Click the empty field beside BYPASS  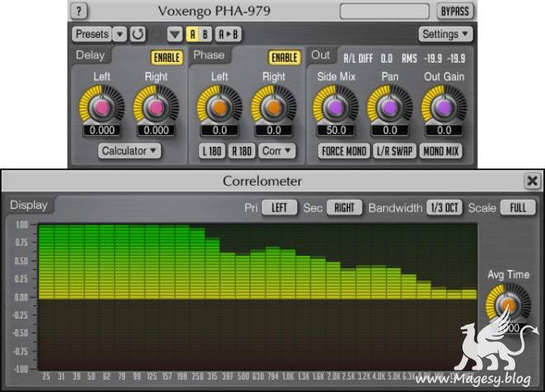[x=385, y=11]
